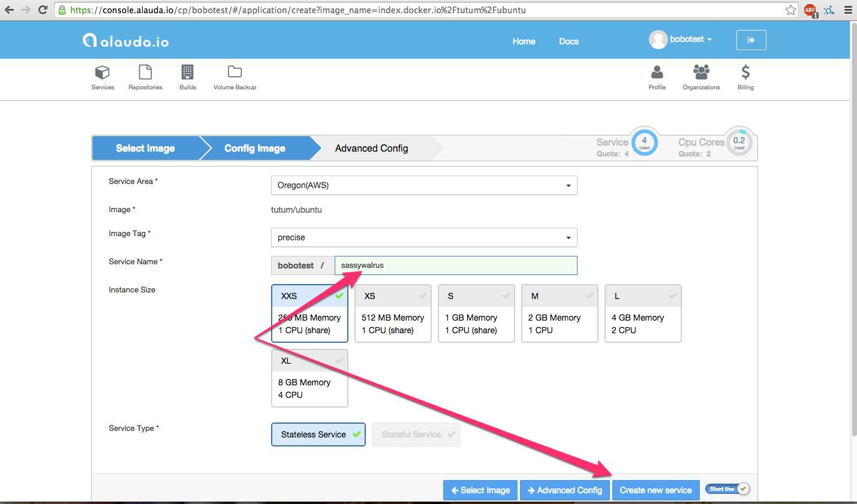Focus the Service Name input field

(456, 265)
